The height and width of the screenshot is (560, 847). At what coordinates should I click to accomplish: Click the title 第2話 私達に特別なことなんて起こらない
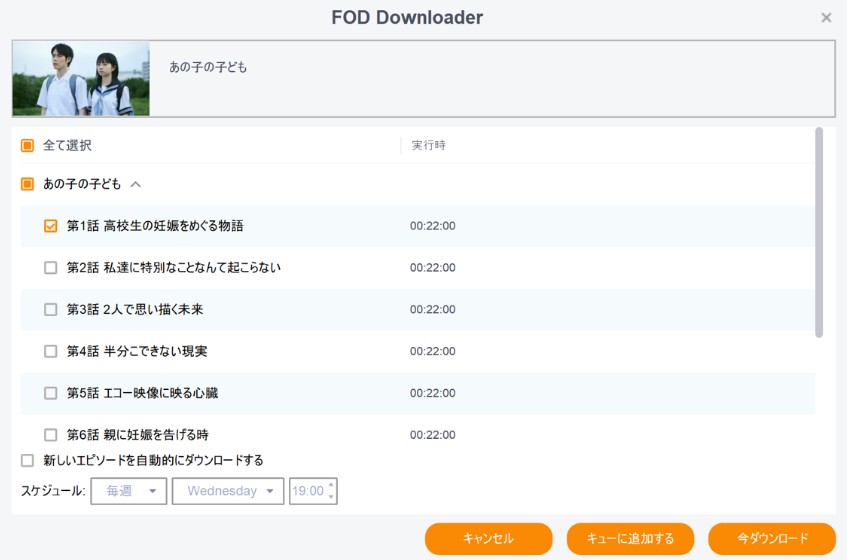pos(173,267)
